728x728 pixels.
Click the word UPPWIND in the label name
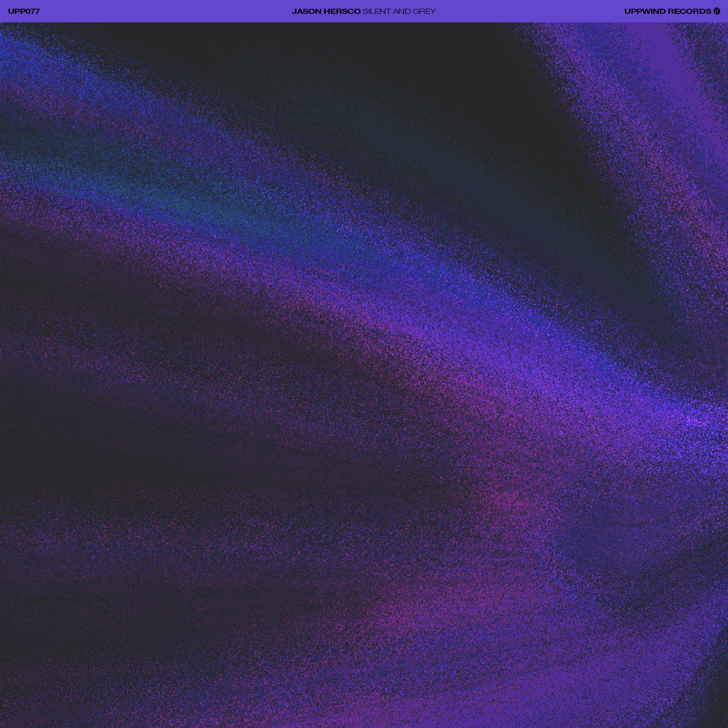click(x=645, y=11)
